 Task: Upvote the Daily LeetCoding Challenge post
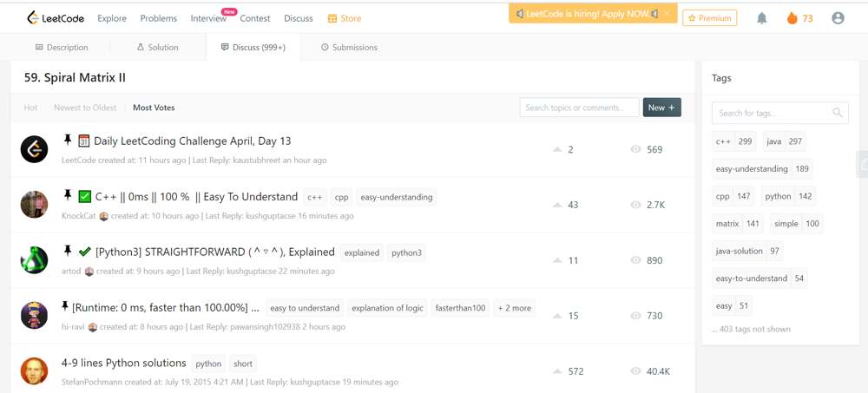557,149
